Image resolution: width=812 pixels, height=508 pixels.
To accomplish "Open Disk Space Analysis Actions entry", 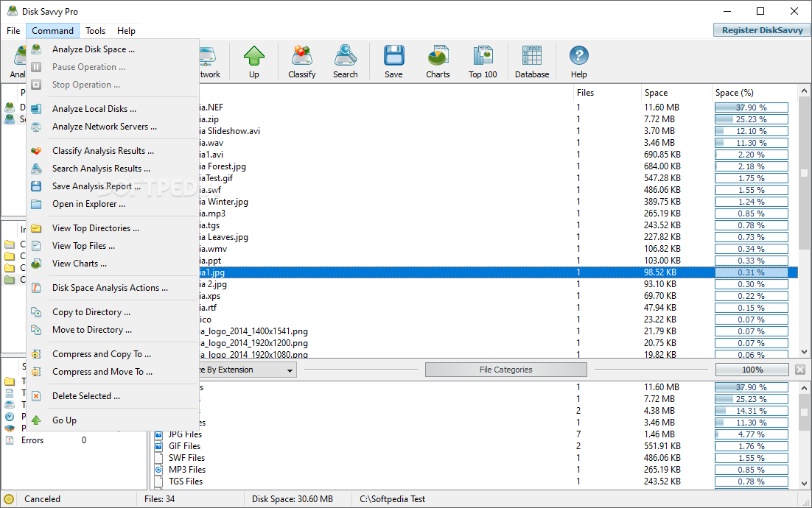I will [113, 288].
